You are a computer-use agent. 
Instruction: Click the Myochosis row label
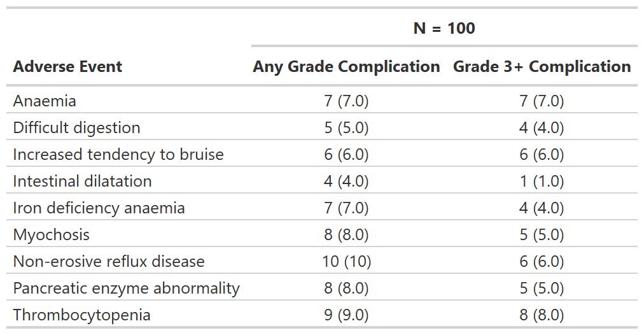point(52,234)
